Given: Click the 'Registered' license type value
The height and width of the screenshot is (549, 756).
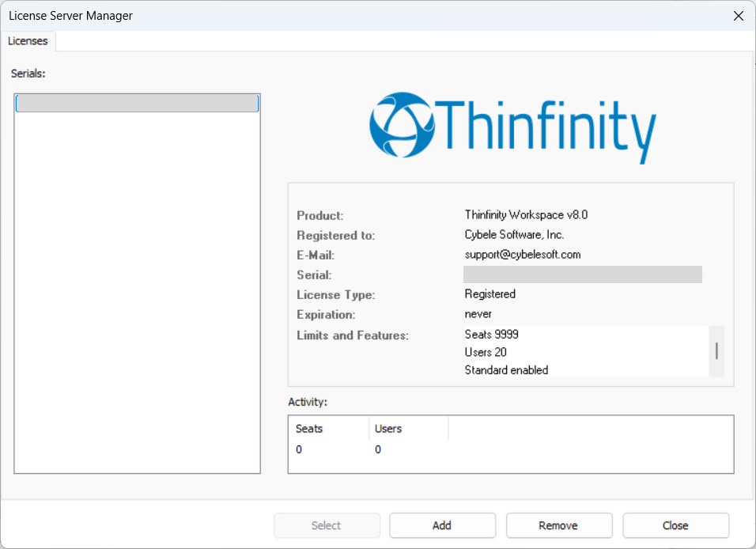Looking at the screenshot, I should 490,293.
